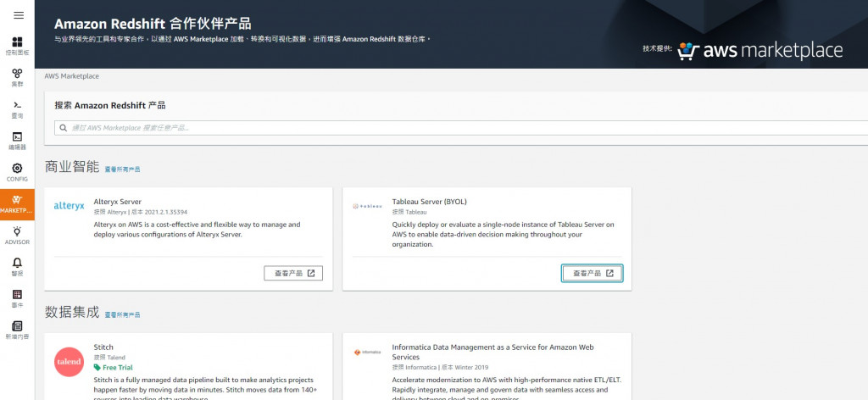Image resolution: width=868 pixels, height=400 pixels.
Task: Open ADVISOR lightbulb in sidebar
Action: (17, 236)
